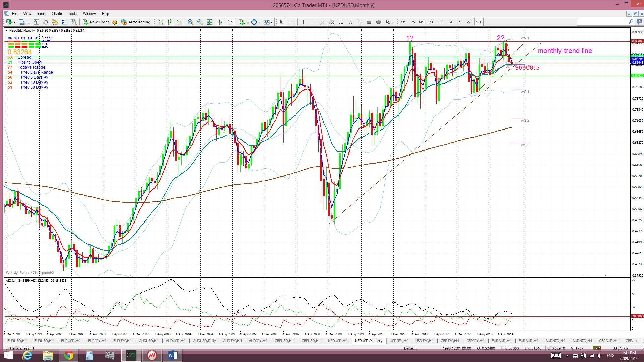Toggle AutoTrading on or off

tap(136, 22)
